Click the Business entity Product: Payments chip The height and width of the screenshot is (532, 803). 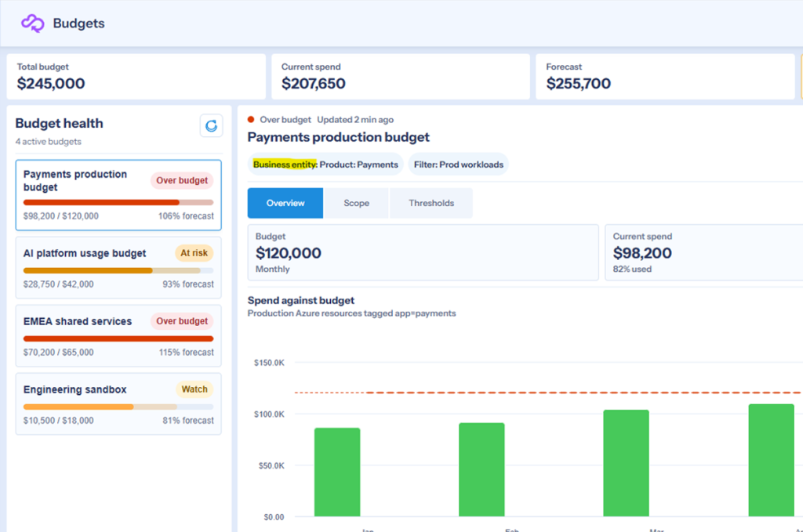click(325, 165)
